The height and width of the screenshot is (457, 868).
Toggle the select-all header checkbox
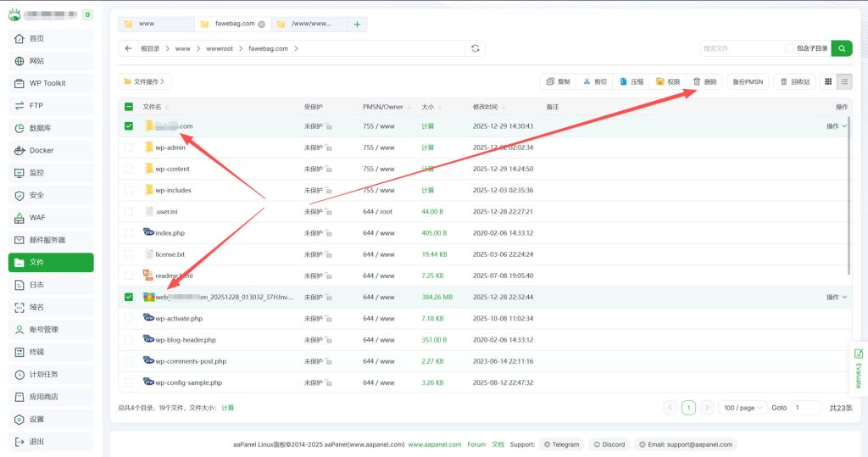pos(129,107)
